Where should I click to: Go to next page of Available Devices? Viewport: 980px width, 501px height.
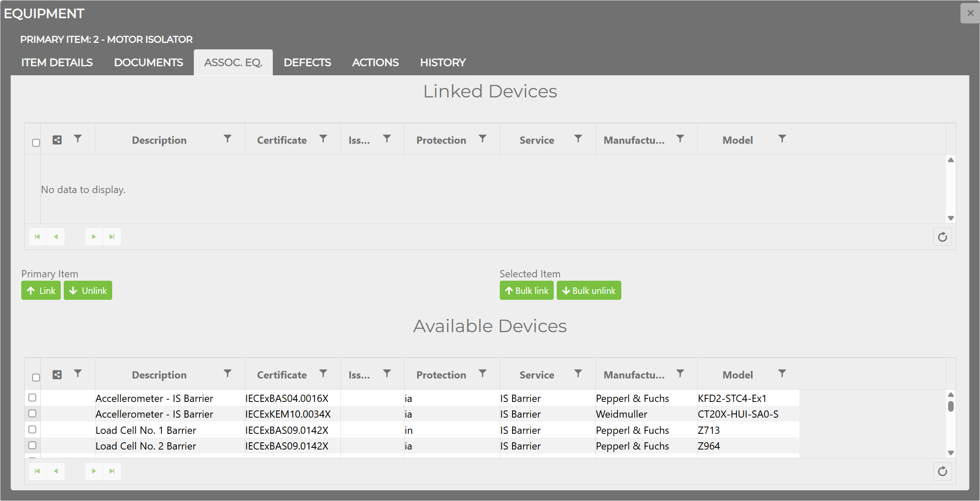[x=94, y=471]
